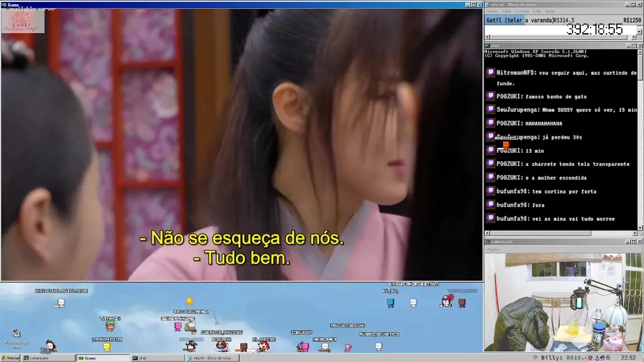Click the Twitch badge beside 'famoso banho de gato'
Viewport: 644px width, 362px height.
(x=491, y=96)
